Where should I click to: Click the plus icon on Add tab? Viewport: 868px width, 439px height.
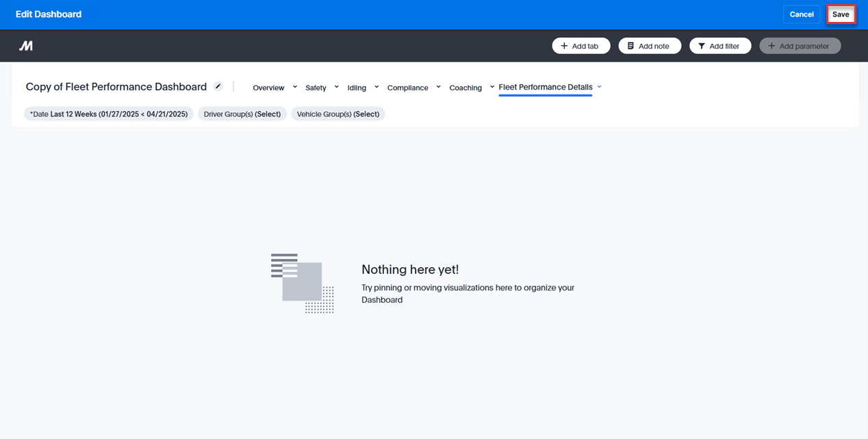(564, 46)
